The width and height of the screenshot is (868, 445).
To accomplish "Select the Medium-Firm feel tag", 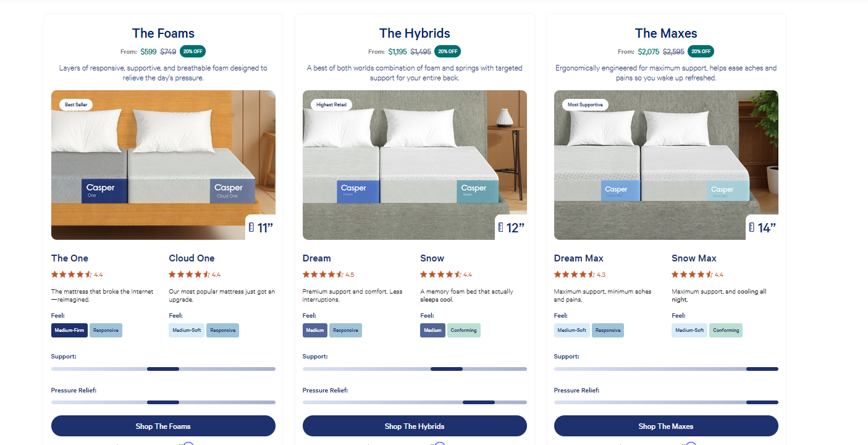I will pos(69,330).
